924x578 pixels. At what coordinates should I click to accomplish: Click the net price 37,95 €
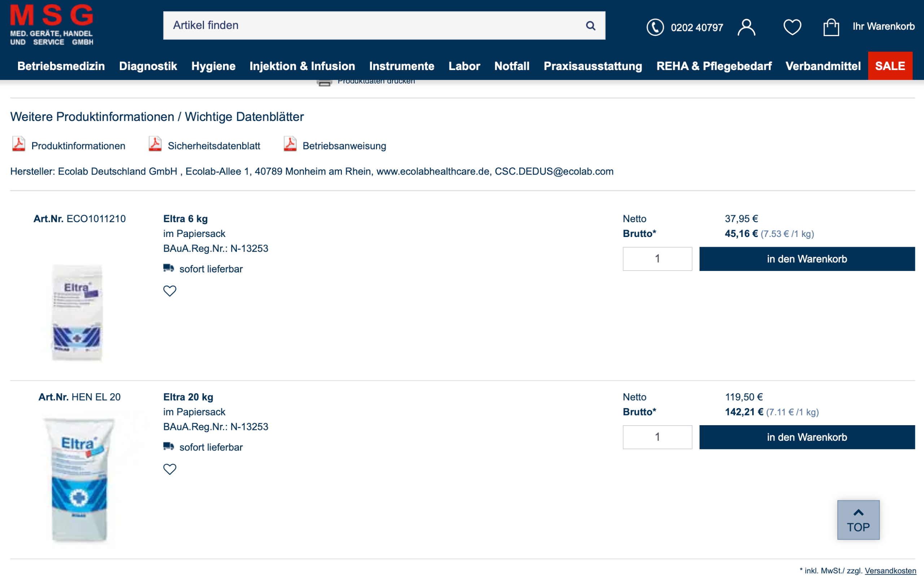[741, 219]
